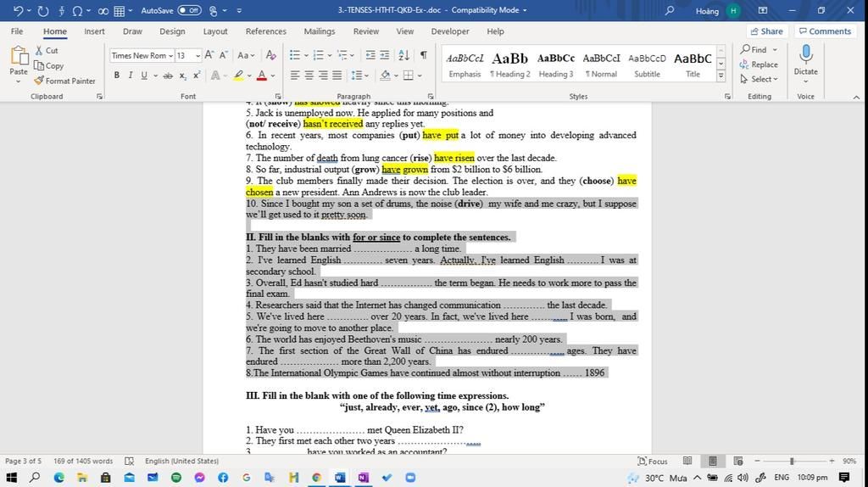The width and height of the screenshot is (868, 487).
Task: Click the 90% zoom level
Action: 849,461
